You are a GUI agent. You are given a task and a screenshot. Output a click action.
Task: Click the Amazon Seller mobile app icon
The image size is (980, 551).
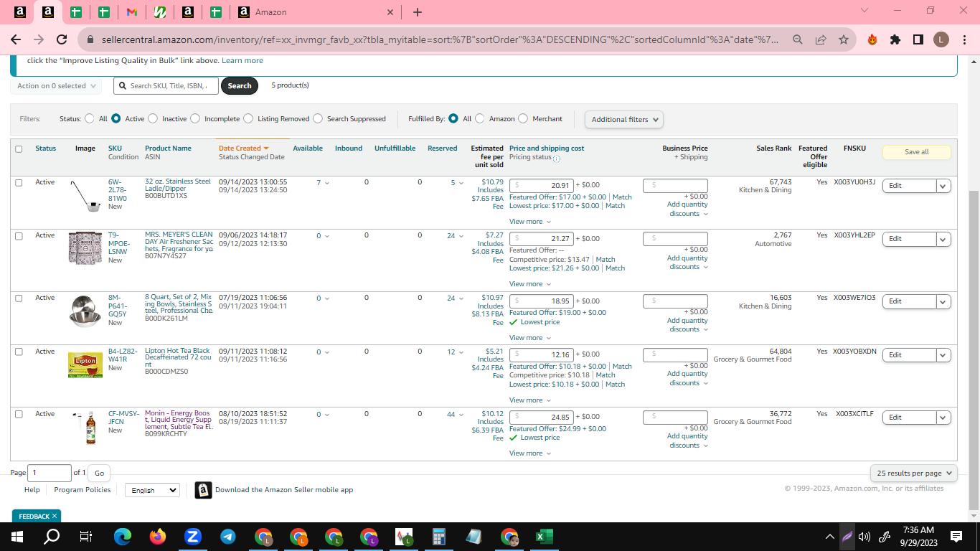point(204,490)
